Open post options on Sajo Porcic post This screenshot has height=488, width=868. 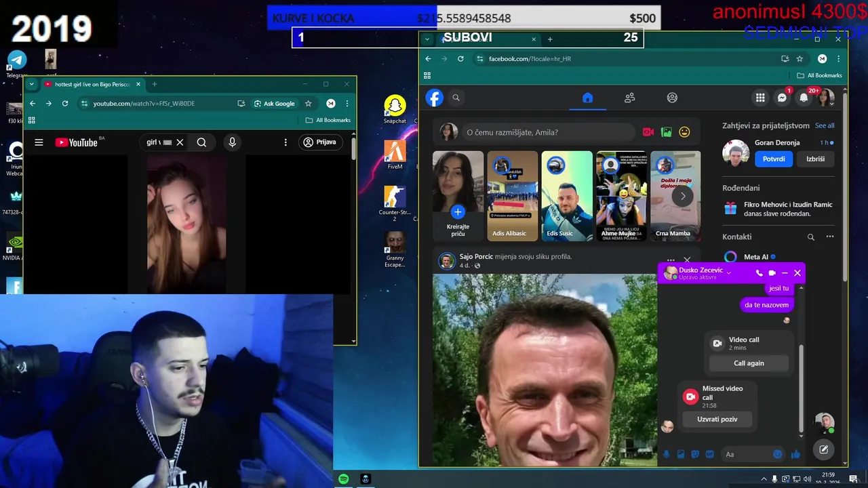click(x=671, y=260)
